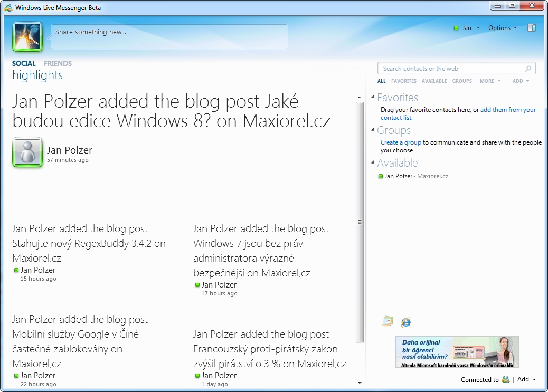Click the 15 hours ago timestamp
The height and width of the screenshot is (392, 548).
(x=38, y=279)
